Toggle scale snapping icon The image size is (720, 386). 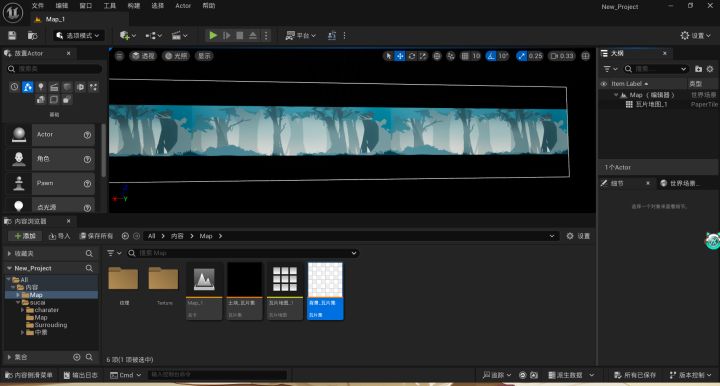521,56
